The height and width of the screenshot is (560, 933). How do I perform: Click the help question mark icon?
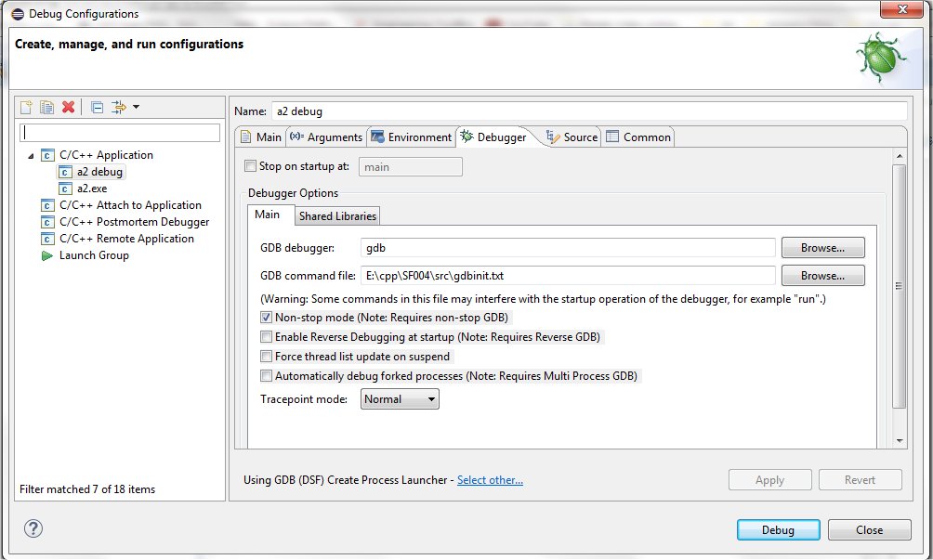(33, 528)
